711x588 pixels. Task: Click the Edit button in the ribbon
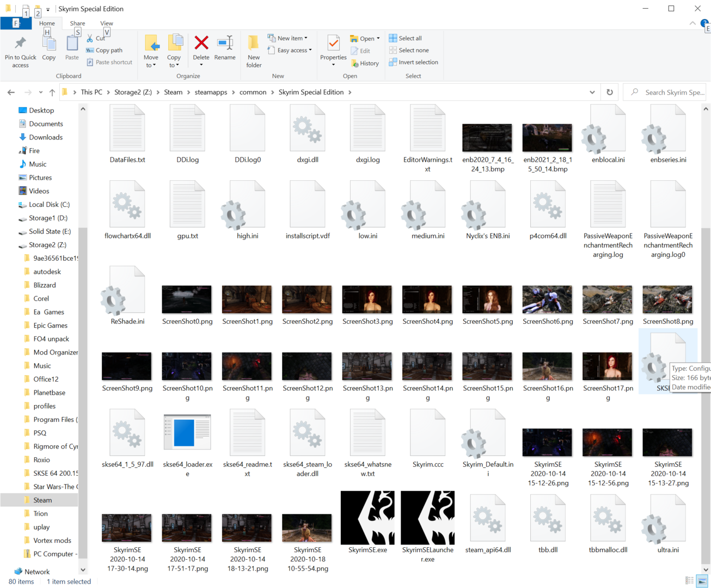click(360, 51)
